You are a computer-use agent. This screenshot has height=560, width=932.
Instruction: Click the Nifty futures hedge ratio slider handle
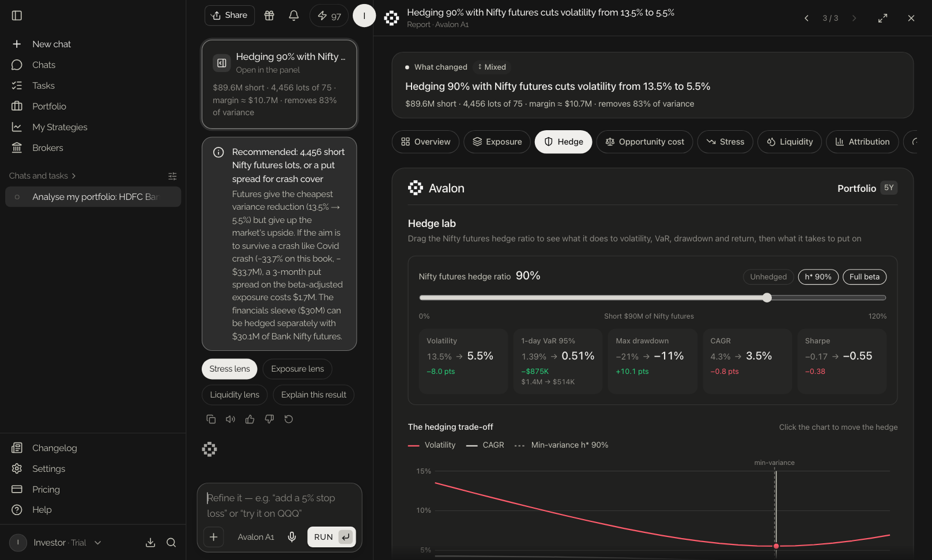point(767,298)
